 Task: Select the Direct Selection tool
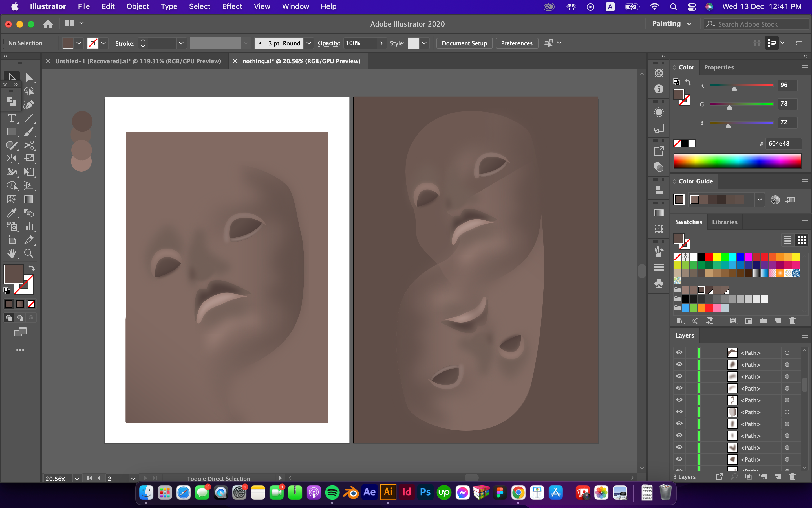29,78
